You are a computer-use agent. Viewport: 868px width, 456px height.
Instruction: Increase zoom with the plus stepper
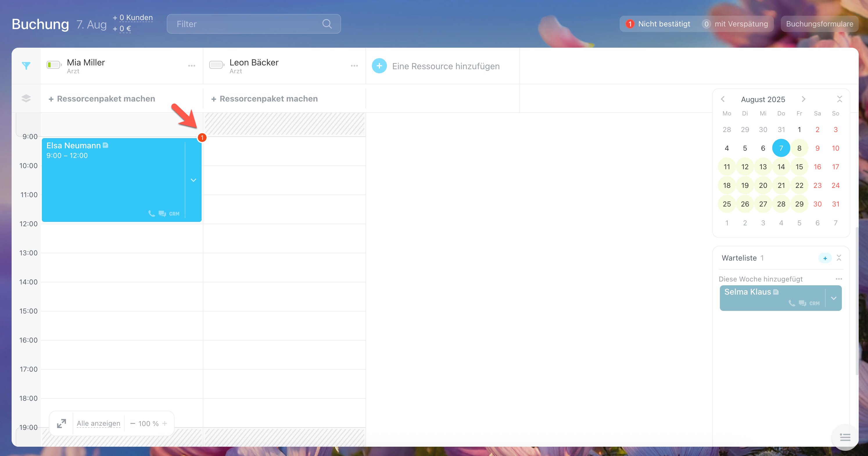(165, 423)
